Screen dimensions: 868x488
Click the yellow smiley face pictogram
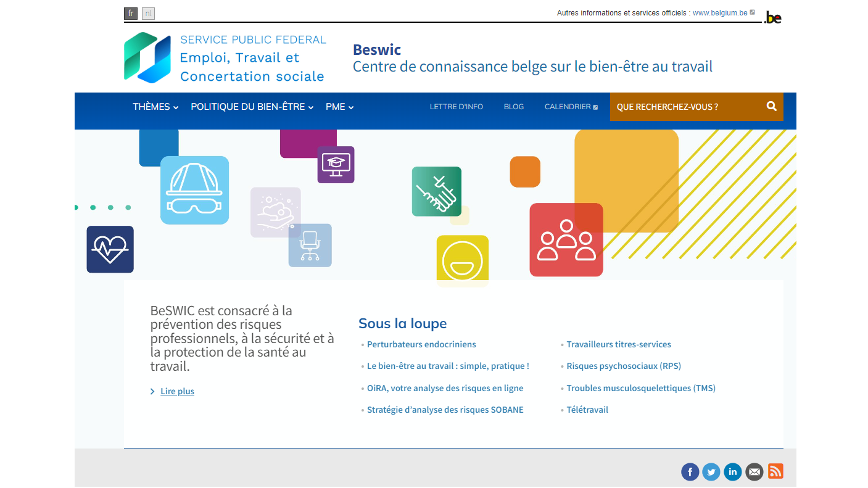[x=462, y=260]
